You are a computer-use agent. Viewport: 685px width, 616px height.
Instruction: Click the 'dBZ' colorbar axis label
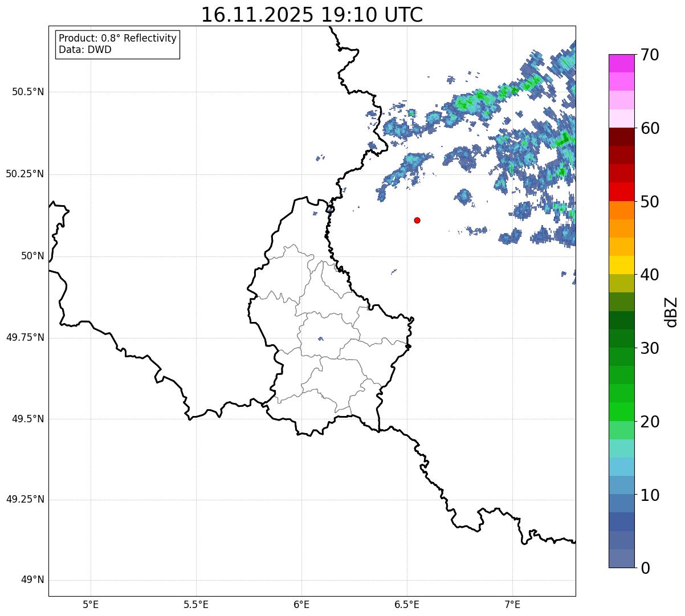pos(671,311)
